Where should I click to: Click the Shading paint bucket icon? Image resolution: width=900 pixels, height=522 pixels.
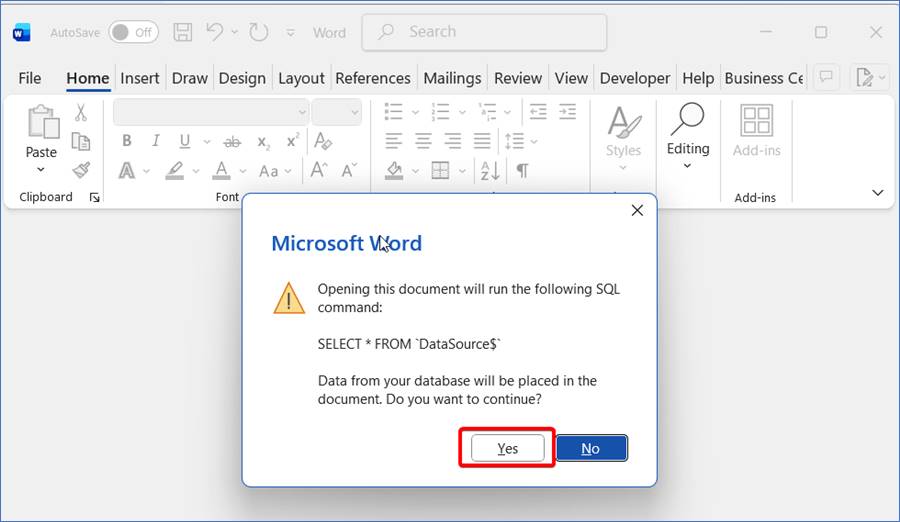394,171
